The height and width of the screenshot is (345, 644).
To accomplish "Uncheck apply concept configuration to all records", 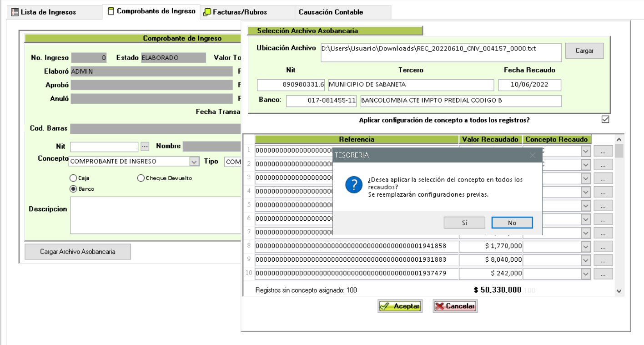I will 605,120.
